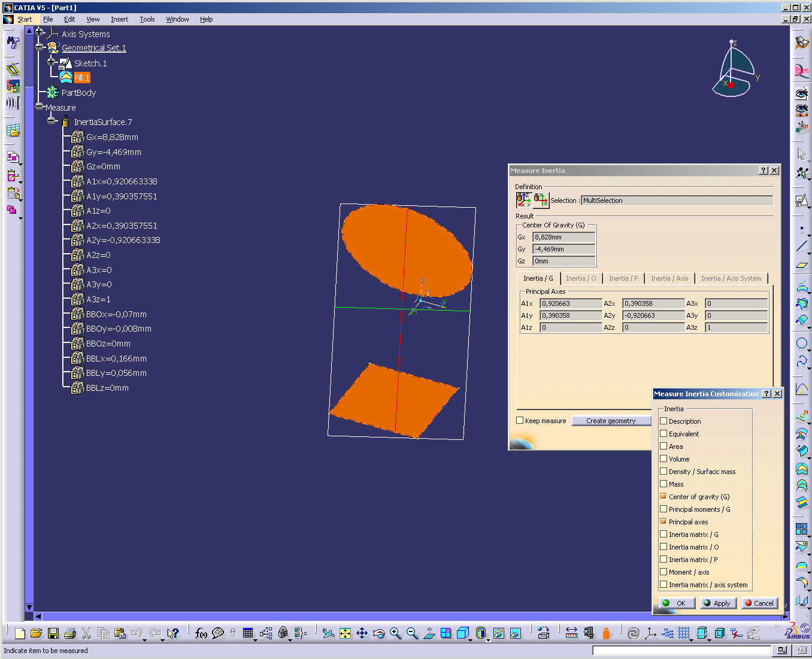Screen dimensions: 812x659
Task: Click the What's This help icon
Action: coord(173,633)
